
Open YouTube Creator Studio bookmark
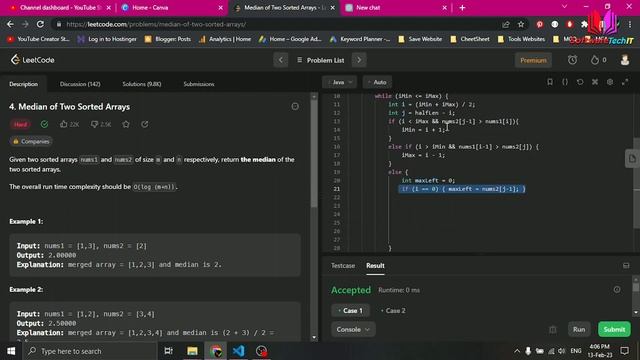coord(38,39)
